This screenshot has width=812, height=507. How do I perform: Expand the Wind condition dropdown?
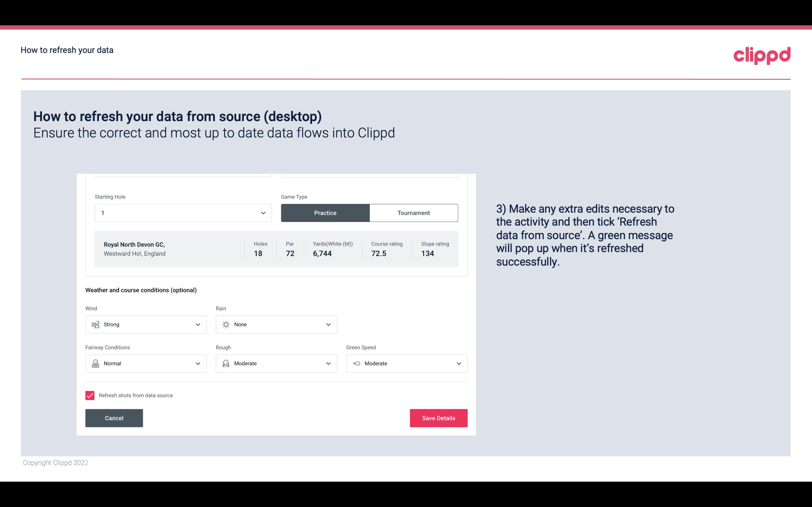(x=198, y=324)
